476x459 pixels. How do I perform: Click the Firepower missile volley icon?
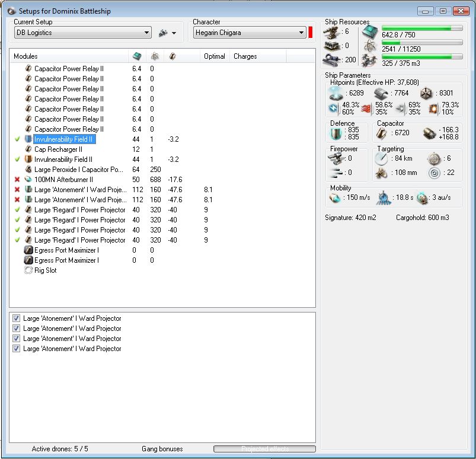coord(336,173)
